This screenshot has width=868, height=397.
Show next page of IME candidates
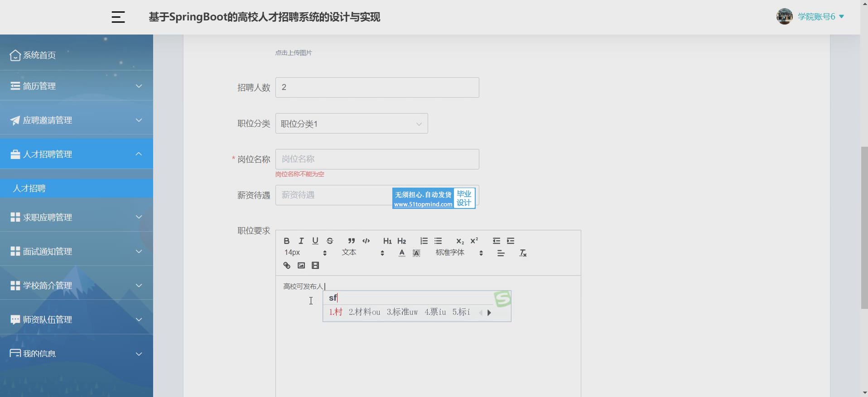[x=489, y=313]
